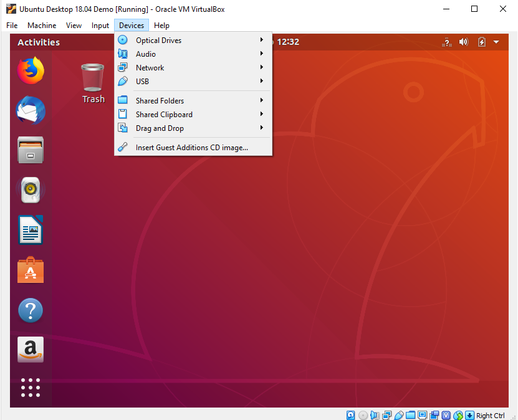Expand arrow next to Shared Folders
This screenshot has width=518, height=420.
[262, 100]
